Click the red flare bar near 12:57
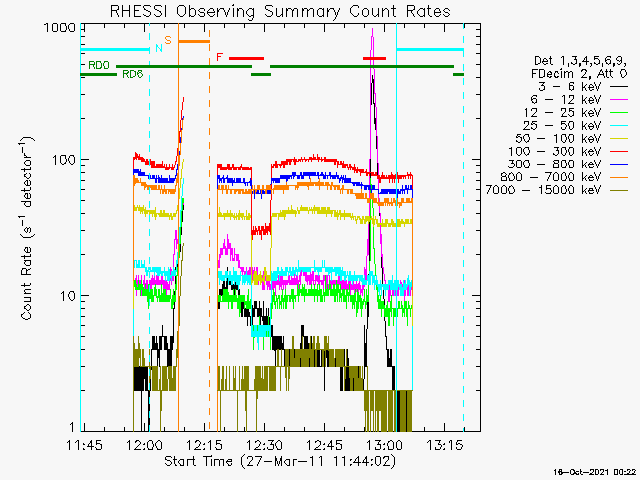This screenshot has width=640, height=480. 374,58
